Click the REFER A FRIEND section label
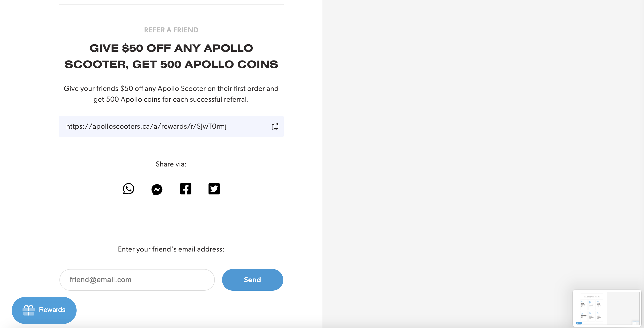This screenshot has width=644, height=328. (171, 30)
